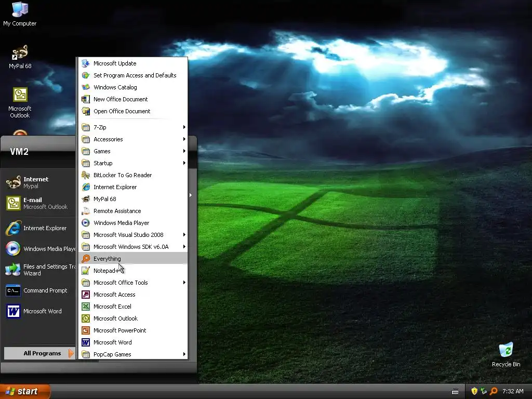Image resolution: width=532 pixels, height=399 pixels.
Task: Click the VM2 user name header
Action: click(x=19, y=151)
